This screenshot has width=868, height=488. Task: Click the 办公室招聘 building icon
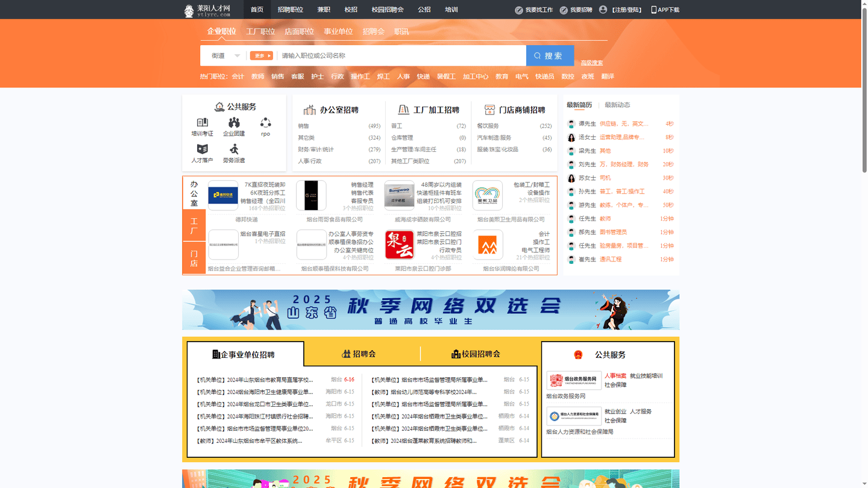click(310, 110)
